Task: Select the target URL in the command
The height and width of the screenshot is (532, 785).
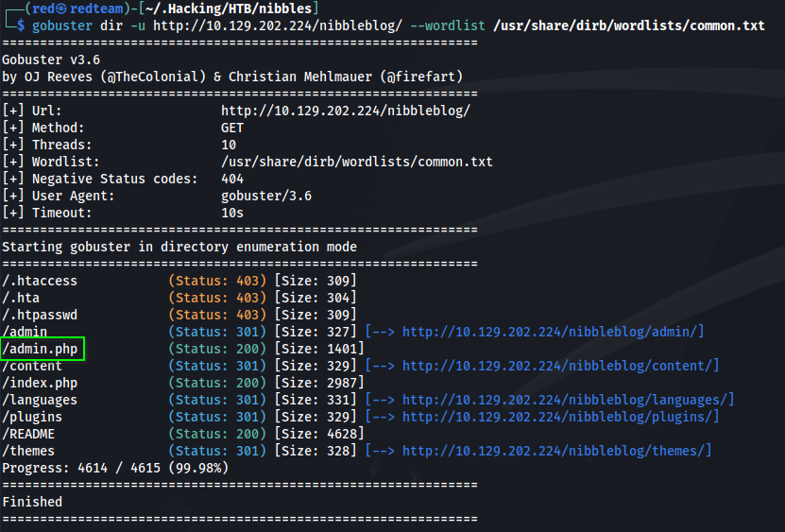Action: [x=278, y=26]
